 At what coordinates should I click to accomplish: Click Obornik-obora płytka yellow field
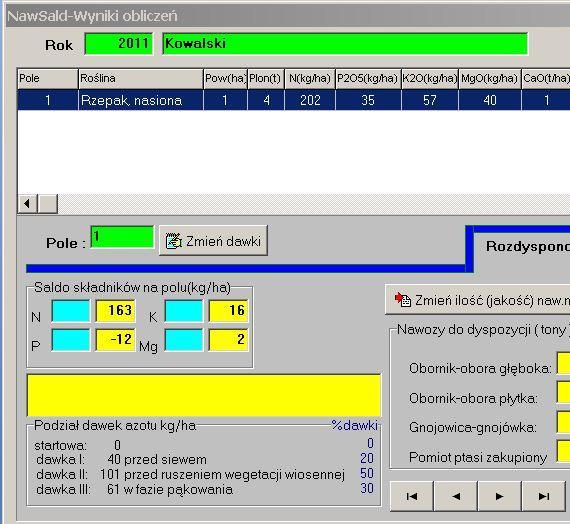coord(563,392)
